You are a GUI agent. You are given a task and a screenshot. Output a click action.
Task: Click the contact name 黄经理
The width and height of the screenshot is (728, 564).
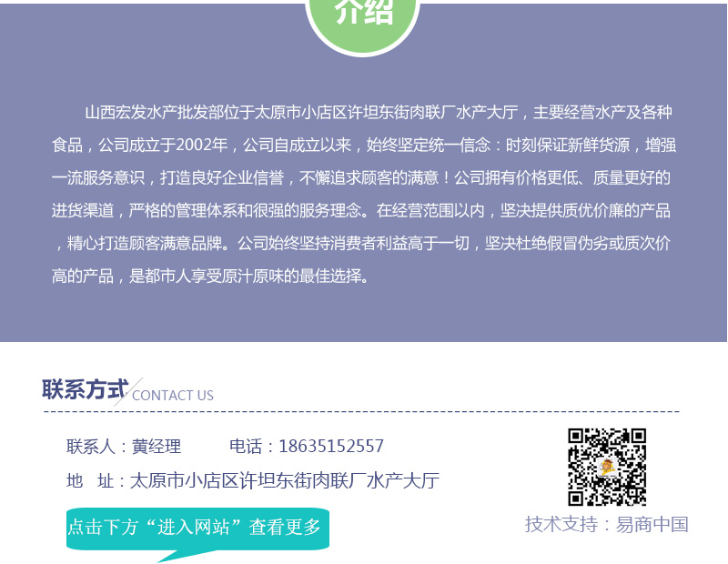coord(157,446)
